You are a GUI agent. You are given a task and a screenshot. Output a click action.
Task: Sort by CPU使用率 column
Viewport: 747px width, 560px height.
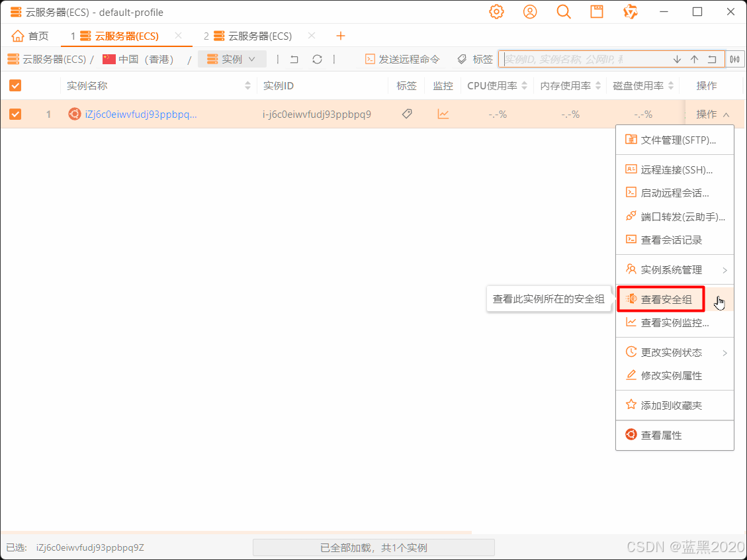click(525, 86)
